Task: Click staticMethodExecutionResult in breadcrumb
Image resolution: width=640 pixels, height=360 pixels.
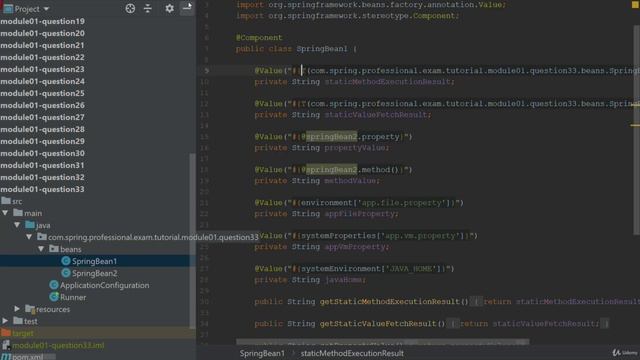Action: pos(352,353)
